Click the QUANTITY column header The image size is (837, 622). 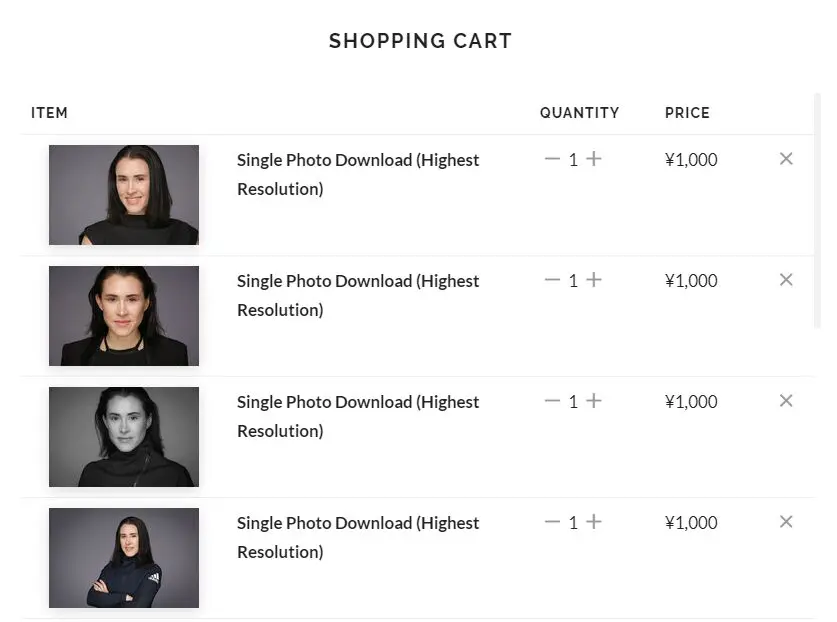tap(579, 113)
